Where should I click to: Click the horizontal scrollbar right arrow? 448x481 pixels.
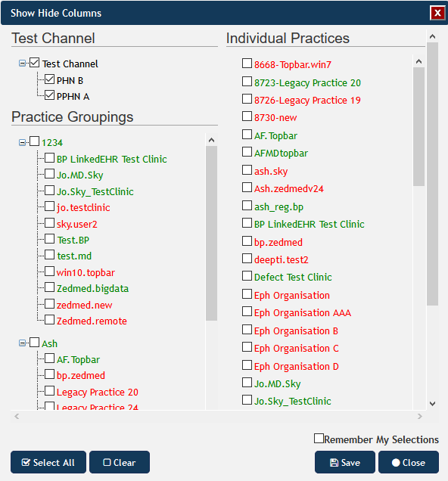420,416
